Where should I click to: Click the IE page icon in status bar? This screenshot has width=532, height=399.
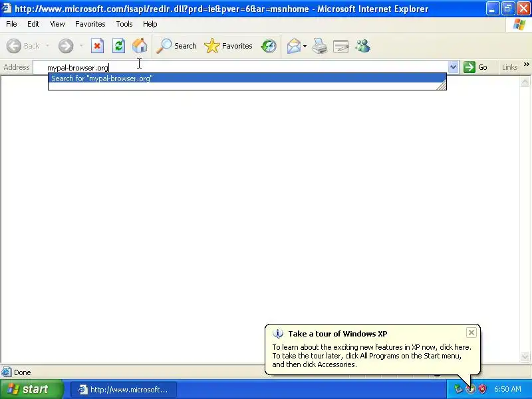[6, 372]
